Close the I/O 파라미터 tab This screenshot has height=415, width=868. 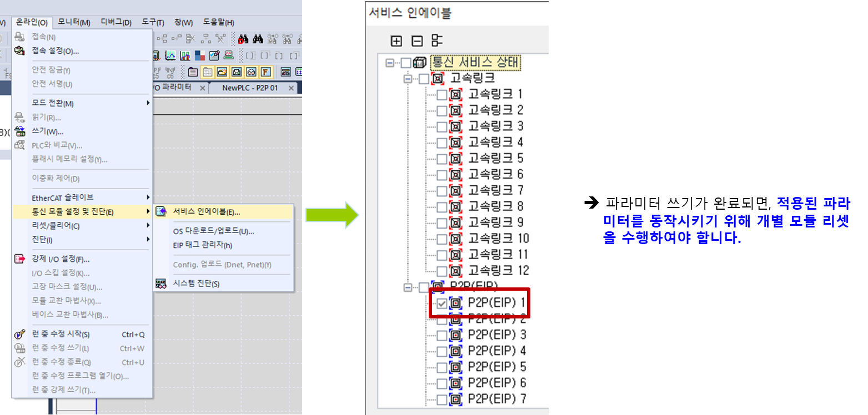coord(202,88)
